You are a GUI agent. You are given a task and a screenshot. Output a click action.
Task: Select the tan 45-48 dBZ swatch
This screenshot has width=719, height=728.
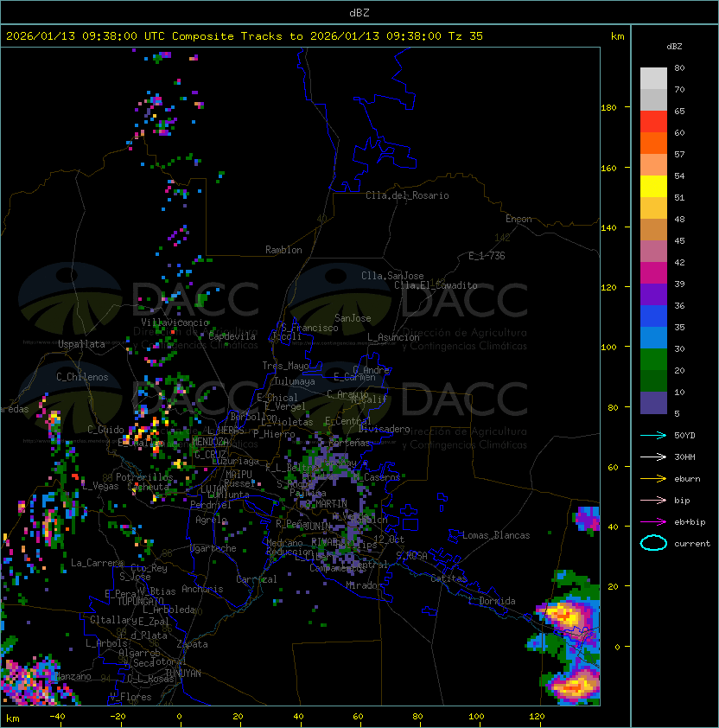pyautogui.click(x=653, y=229)
